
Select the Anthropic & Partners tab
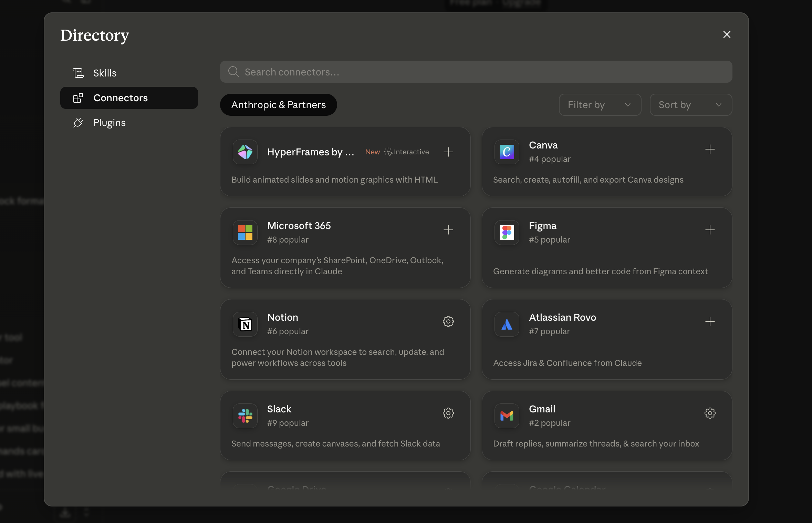point(278,105)
